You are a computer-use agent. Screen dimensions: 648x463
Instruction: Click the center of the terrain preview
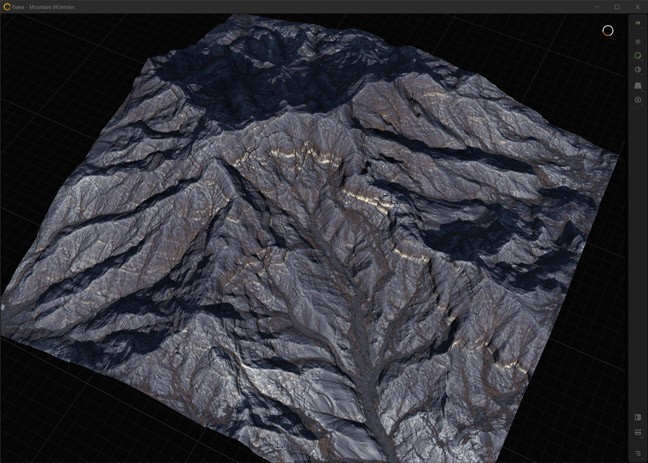tap(310, 240)
